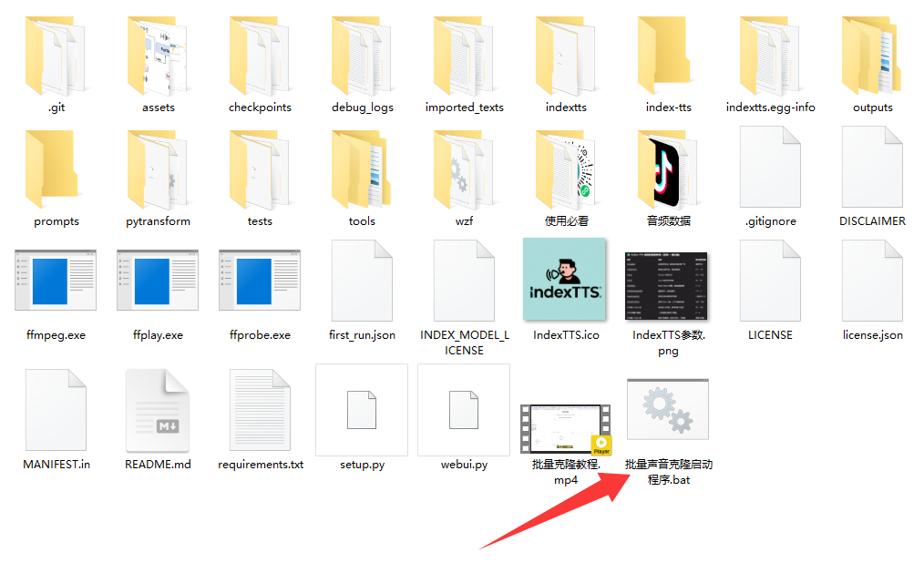Select the indextts.egg-info folder
The height and width of the screenshot is (563, 924).
coord(770,56)
